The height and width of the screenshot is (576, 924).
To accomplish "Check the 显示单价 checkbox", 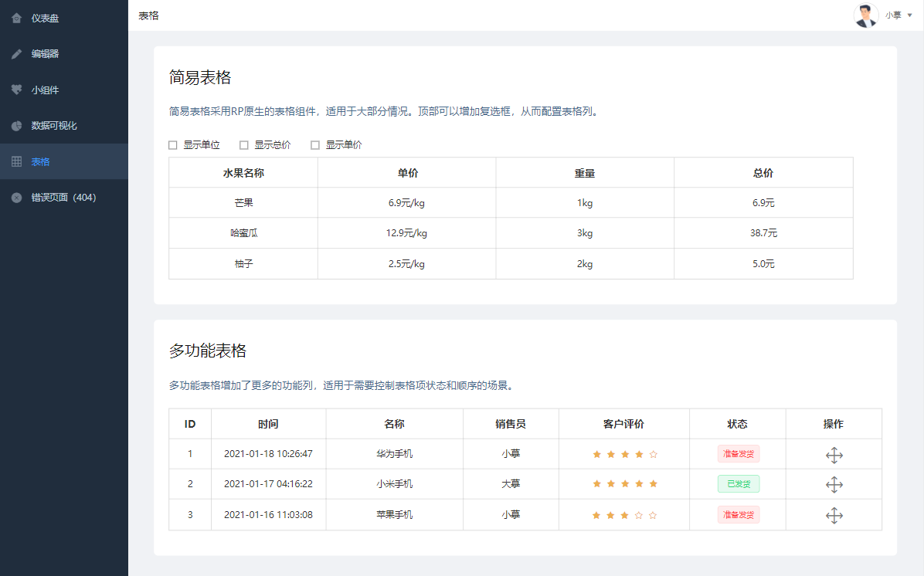I will click(x=315, y=145).
